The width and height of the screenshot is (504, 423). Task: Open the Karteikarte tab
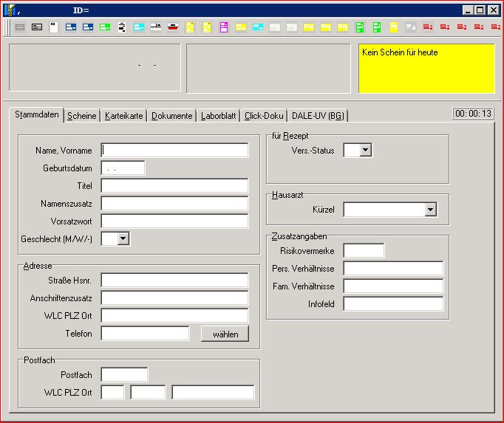[x=123, y=116]
